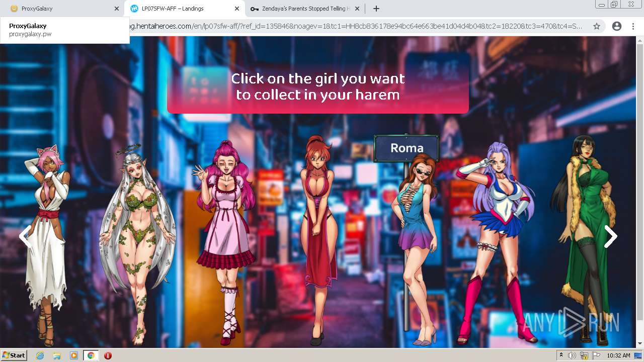This screenshot has width=644, height=362.
Task: Click the 10:32 AM system clock
Action: tap(618, 355)
